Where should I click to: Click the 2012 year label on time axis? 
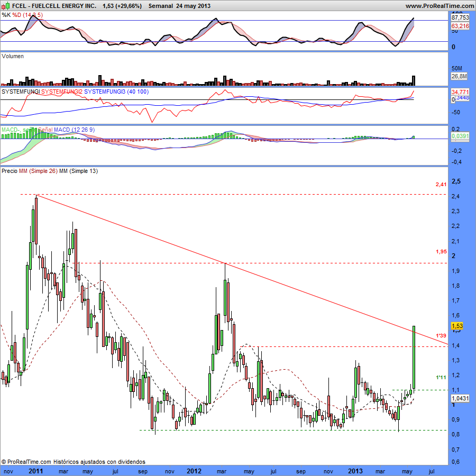(x=194, y=471)
